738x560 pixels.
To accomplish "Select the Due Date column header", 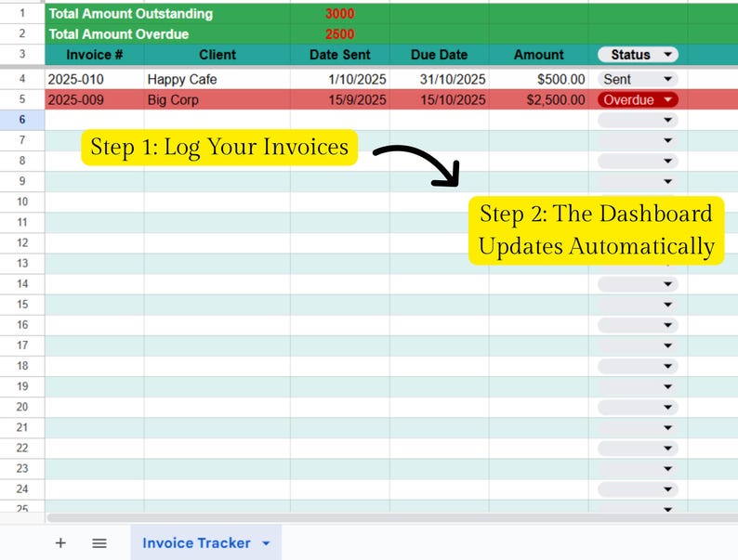I will point(439,55).
